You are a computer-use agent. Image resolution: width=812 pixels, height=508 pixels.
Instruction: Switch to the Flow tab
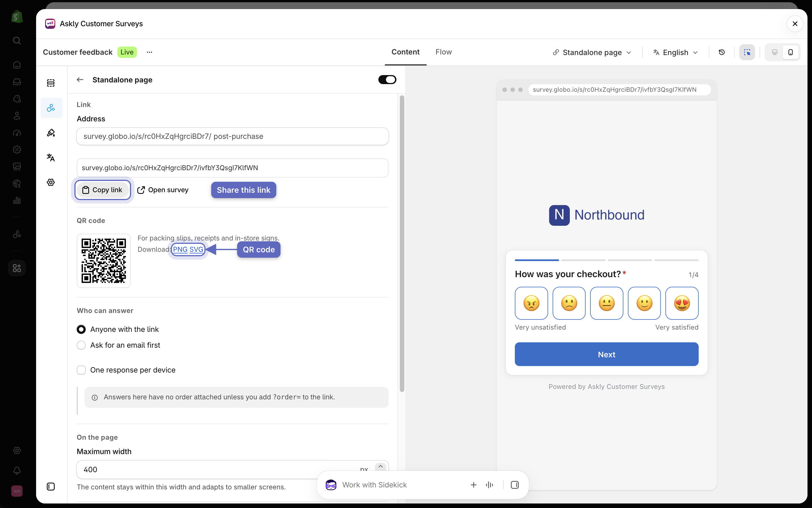pyautogui.click(x=443, y=52)
